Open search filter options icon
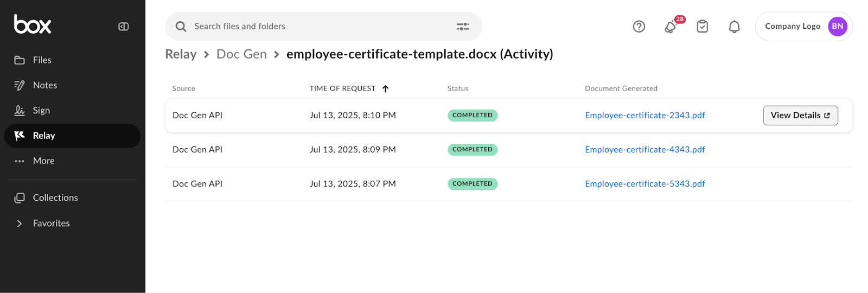This screenshot has height=293, width=868. pos(462,27)
